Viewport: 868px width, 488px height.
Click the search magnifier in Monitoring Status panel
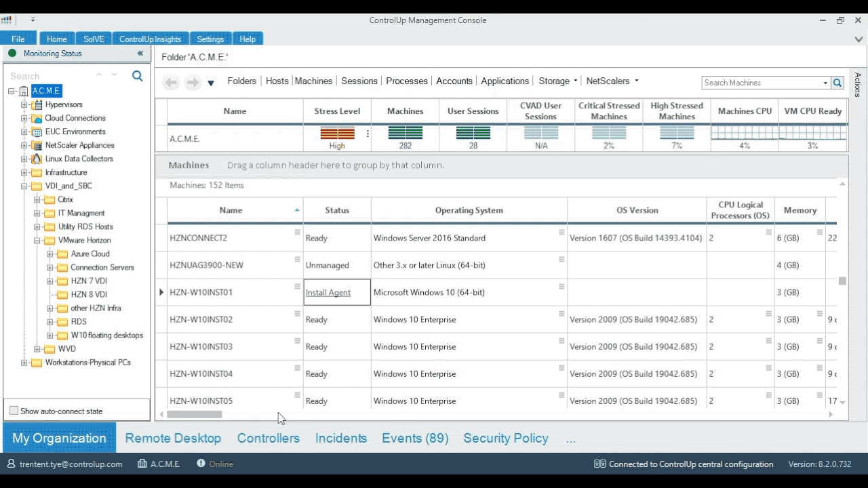pyautogui.click(x=137, y=76)
